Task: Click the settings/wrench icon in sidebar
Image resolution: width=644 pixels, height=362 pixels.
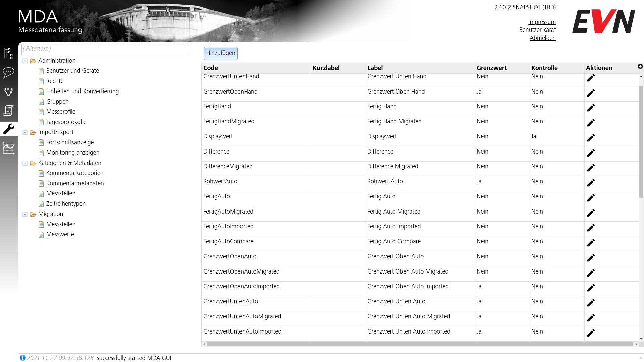Action: [8, 129]
